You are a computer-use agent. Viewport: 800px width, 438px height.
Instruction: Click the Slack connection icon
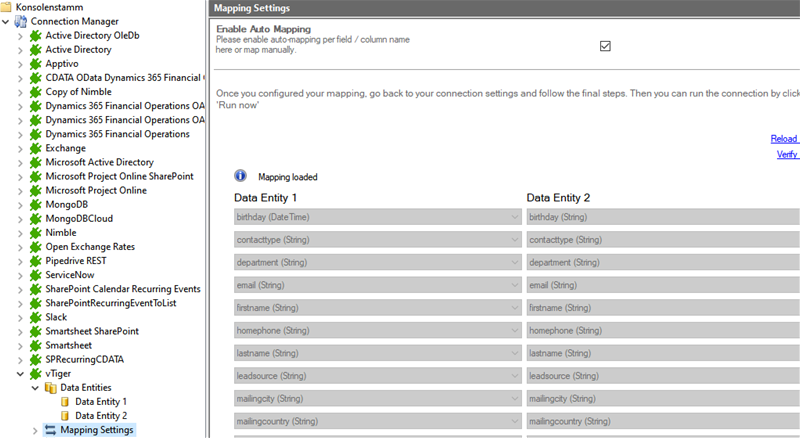click(x=35, y=317)
